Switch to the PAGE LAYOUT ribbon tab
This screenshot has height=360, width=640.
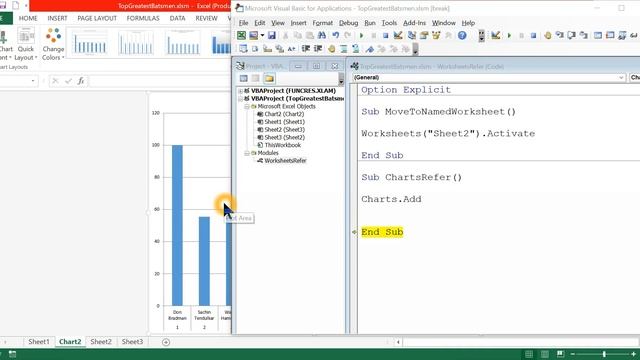[97, 18]
